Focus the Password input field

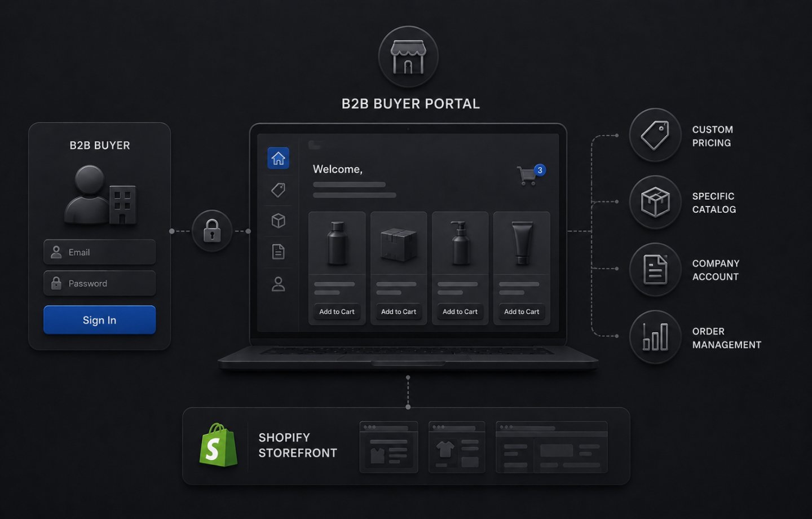[x=99, y=283]
